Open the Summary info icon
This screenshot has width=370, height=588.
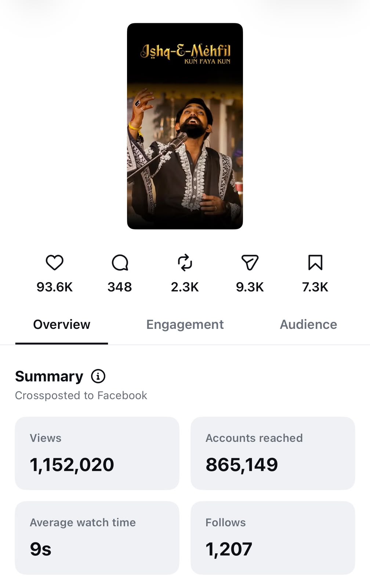click(98, 376)
